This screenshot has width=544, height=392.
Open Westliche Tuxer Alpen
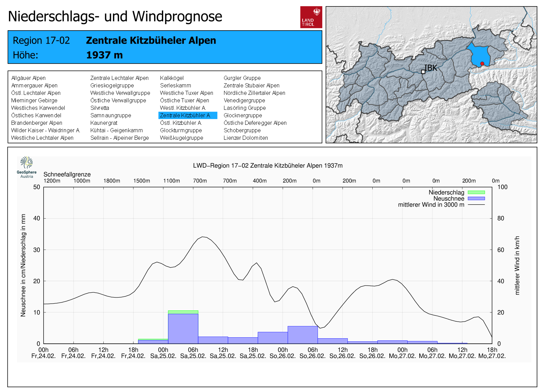point(187,93)
